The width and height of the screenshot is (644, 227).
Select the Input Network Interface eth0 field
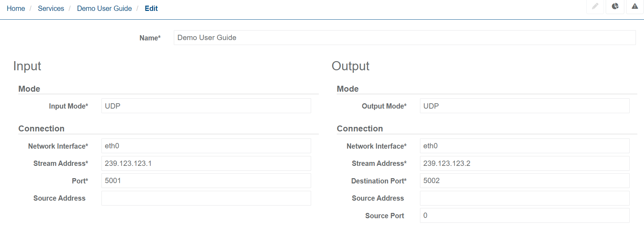(206, 146)
